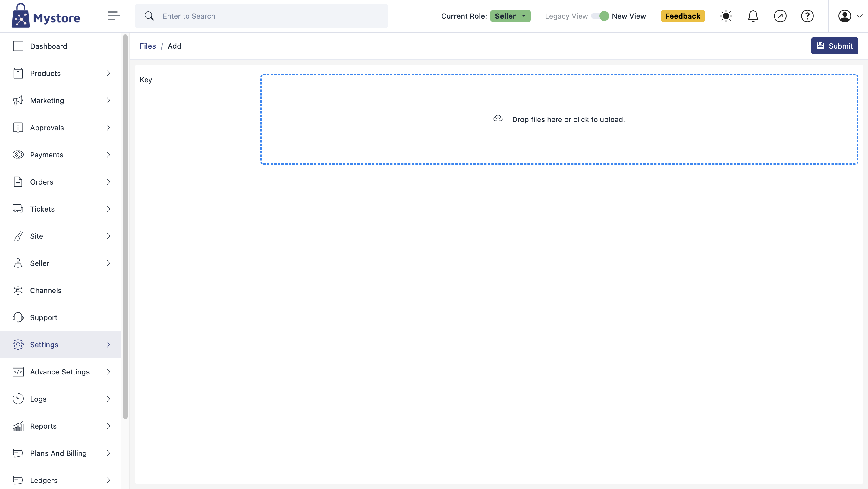
Task: Select the Tickets menu label
Action: click(x=42, y=209)
